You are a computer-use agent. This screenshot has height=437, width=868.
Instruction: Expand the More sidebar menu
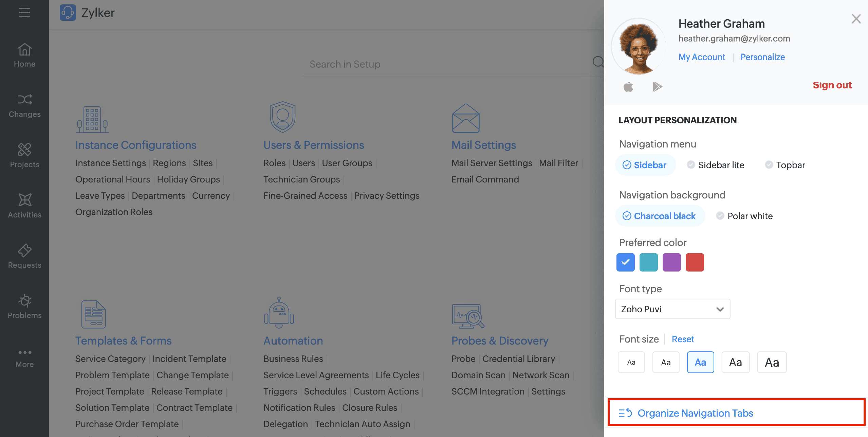click(24, 357)
